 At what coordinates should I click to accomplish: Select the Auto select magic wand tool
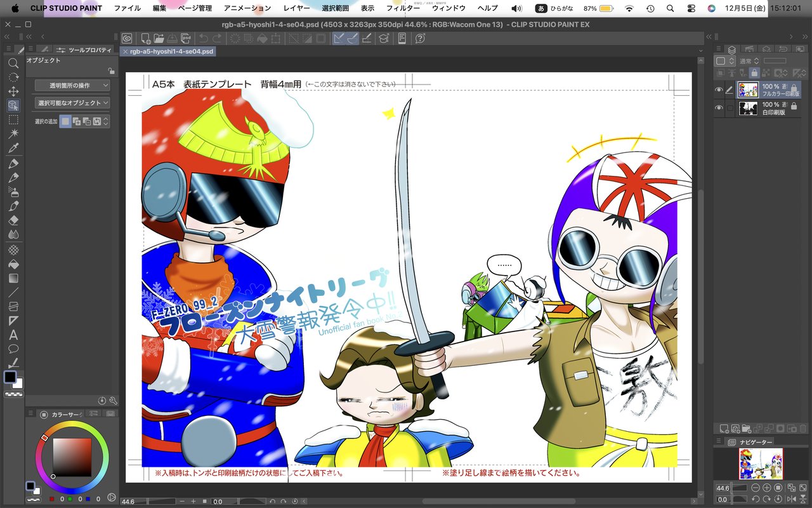(x=13, y=133)
